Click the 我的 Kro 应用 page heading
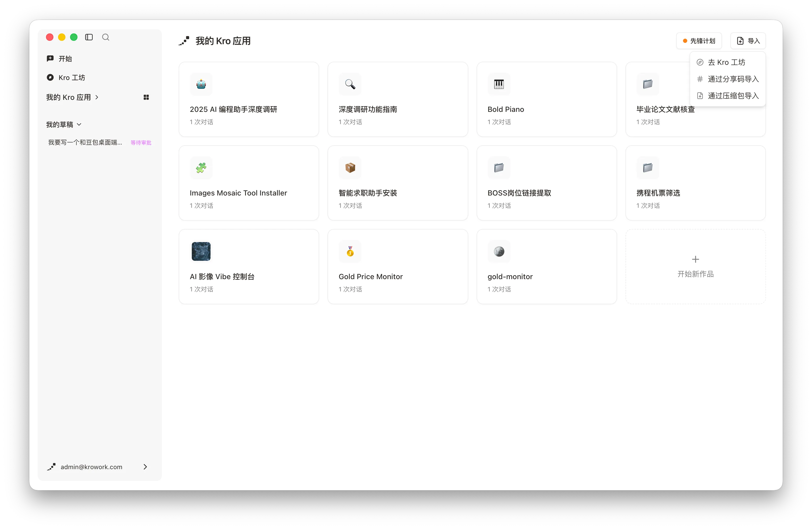Viewport: 812px width, 529px height. pyautogui.click(x=223, y=41)
